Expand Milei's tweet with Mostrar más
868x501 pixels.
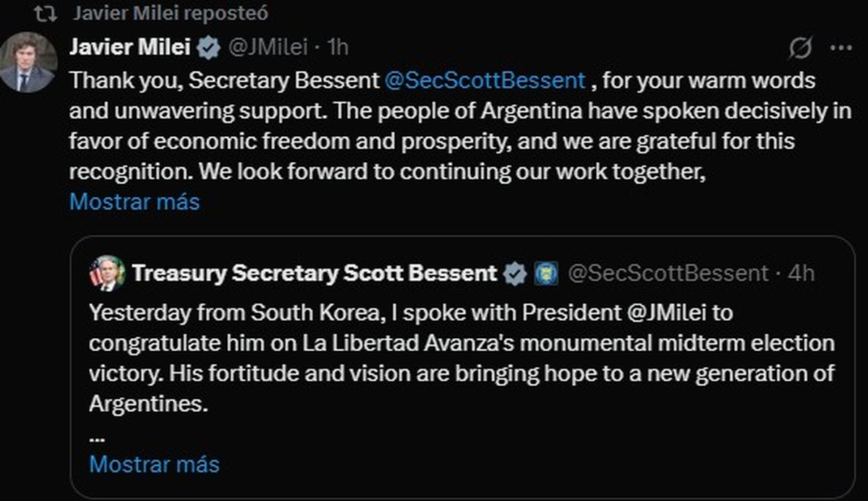(x=135, y=201)
